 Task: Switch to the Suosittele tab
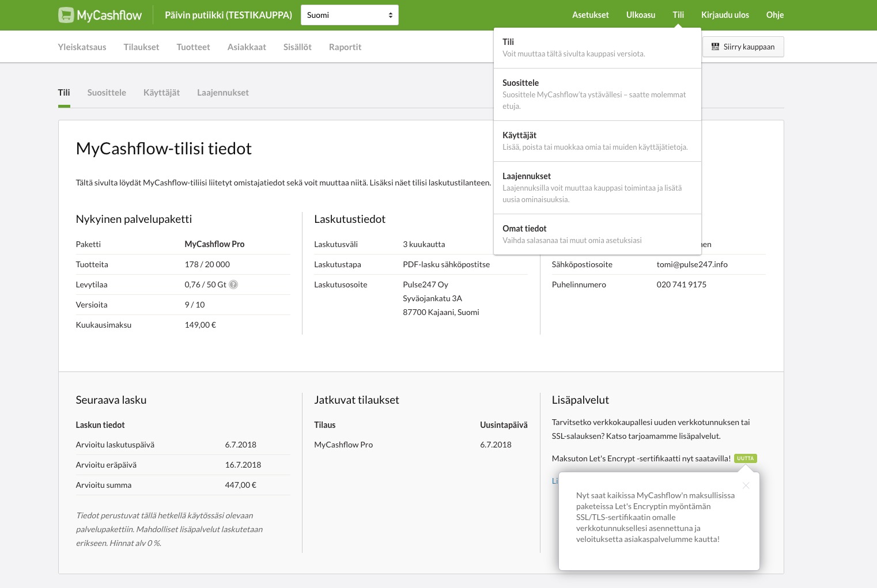click(x=107, y=93)
